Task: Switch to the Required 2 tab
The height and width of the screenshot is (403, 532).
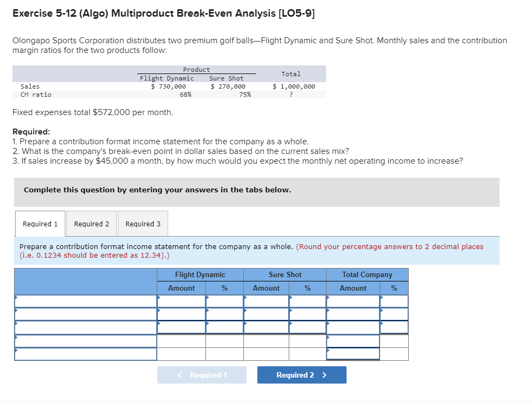Action: point(91,223)
